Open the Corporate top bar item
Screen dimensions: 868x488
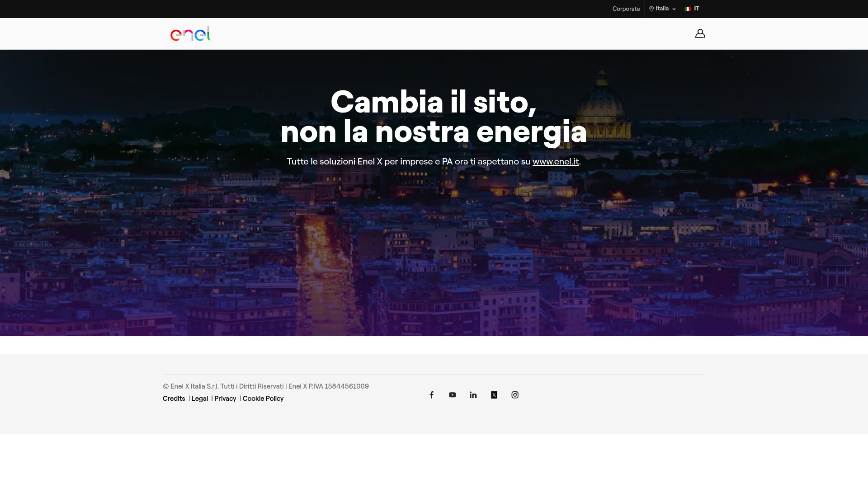click(626, 9)
